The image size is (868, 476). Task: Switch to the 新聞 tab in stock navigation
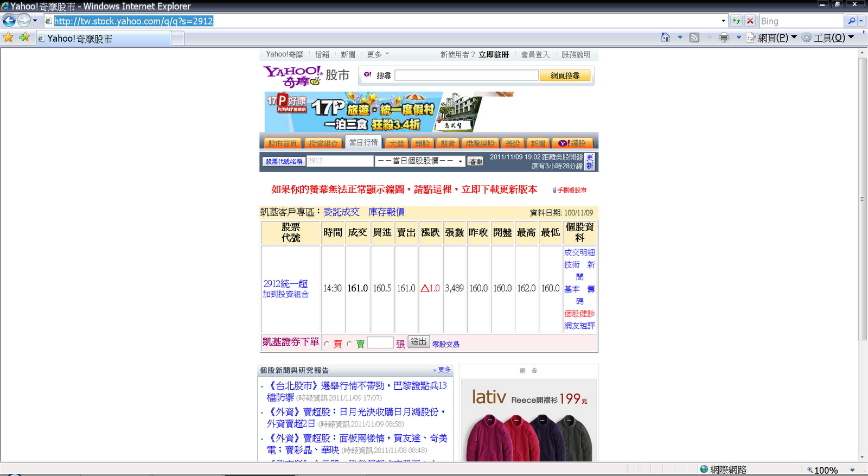pos(538,143)
